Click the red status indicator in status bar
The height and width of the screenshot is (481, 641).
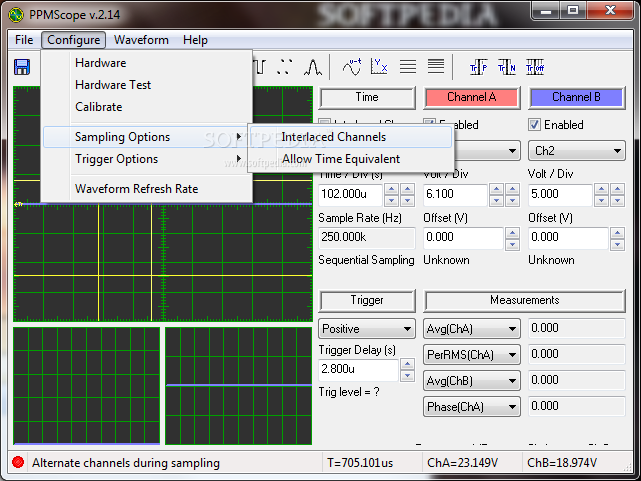[18, 462]
